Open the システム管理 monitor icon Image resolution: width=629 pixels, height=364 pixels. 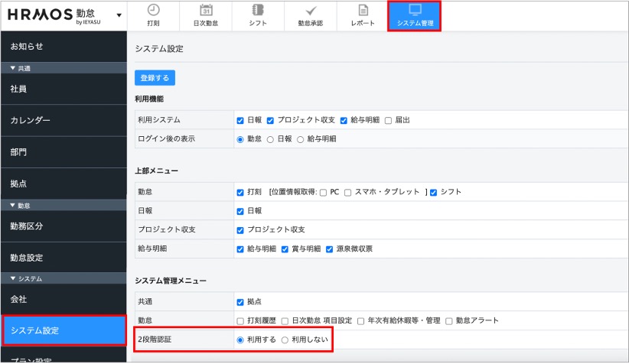point(416,11)
